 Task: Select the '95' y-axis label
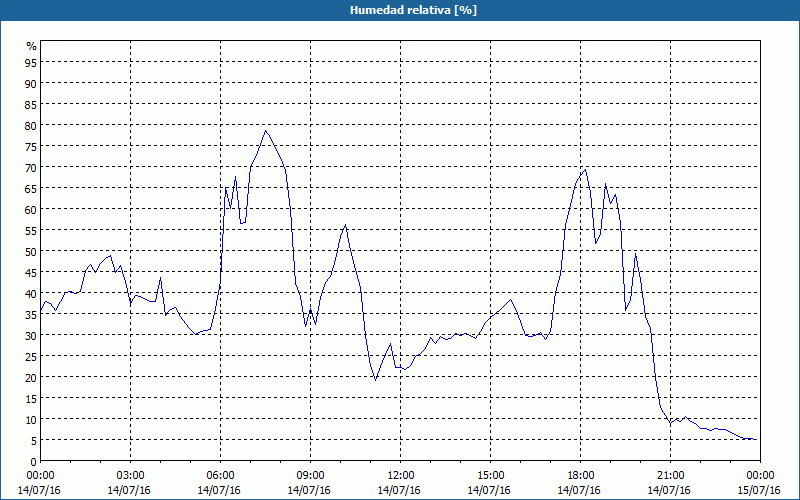pos(31,62)
